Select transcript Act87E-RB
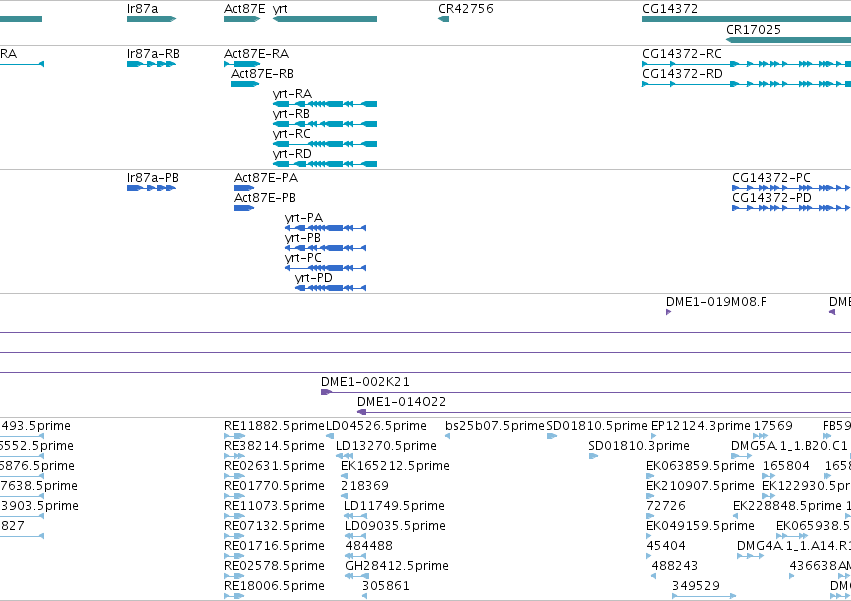The height and width of the screenshot is (601, 851). (x=245, y=84)
